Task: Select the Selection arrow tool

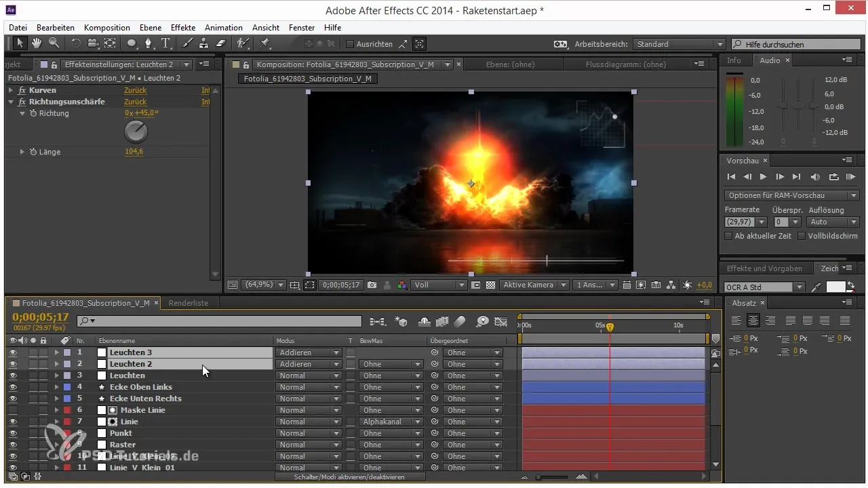Action: click(x=20, y=43)
